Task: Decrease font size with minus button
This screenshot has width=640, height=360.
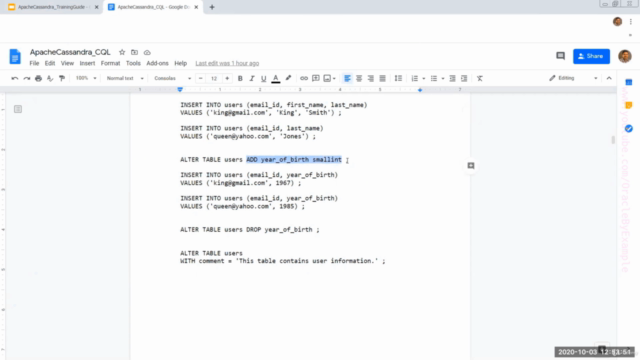Action: 200,78
